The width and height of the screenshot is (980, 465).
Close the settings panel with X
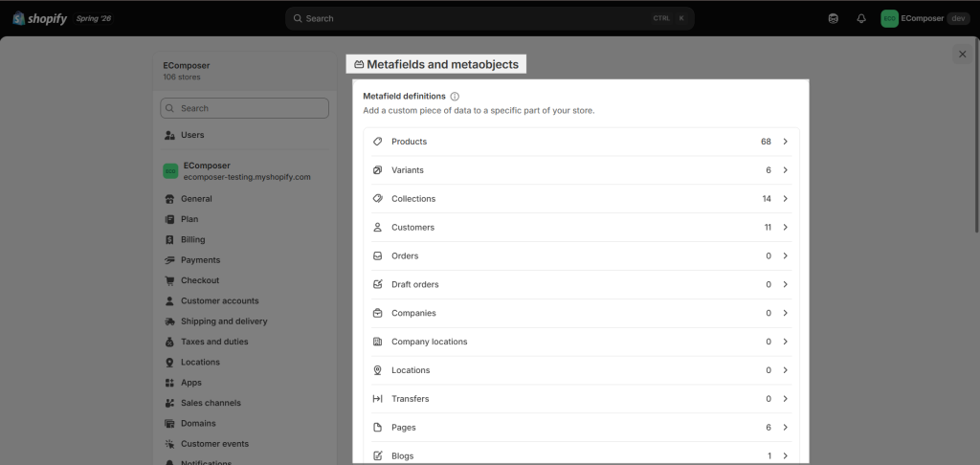point(963,55)
